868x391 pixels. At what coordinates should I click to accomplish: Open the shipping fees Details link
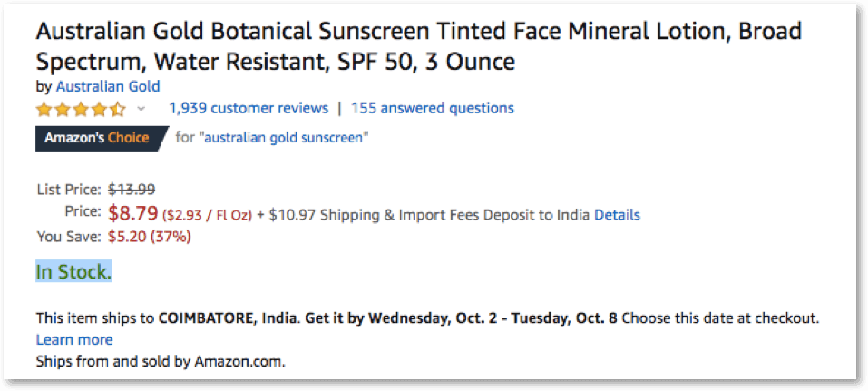[x=617, y=215]
